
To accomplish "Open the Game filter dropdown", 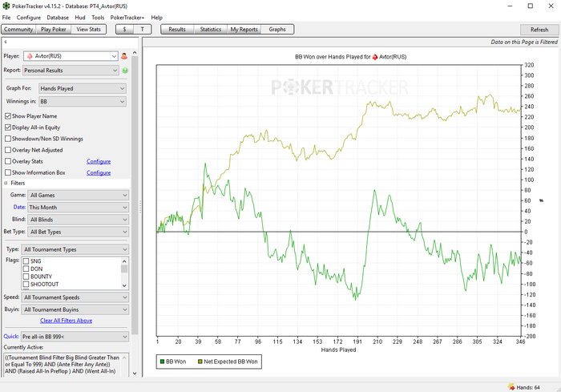I will tap(79, 195).
